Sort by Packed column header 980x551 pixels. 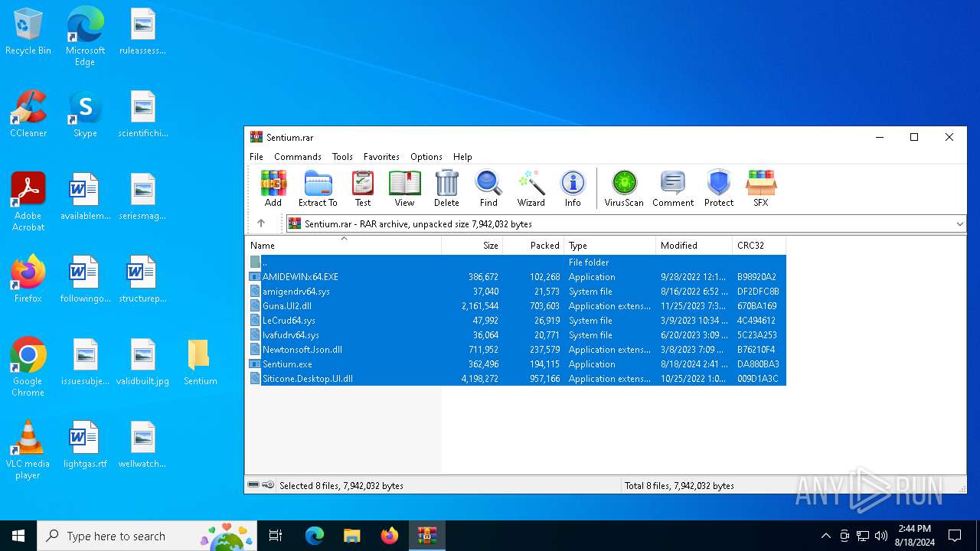coord(534,246)
